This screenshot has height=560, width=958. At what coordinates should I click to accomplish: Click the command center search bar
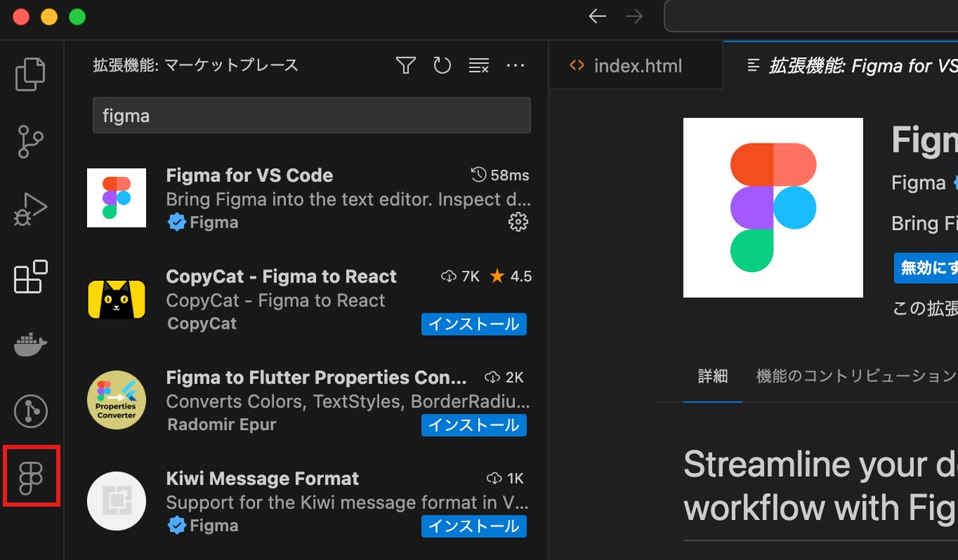[811, 17]
